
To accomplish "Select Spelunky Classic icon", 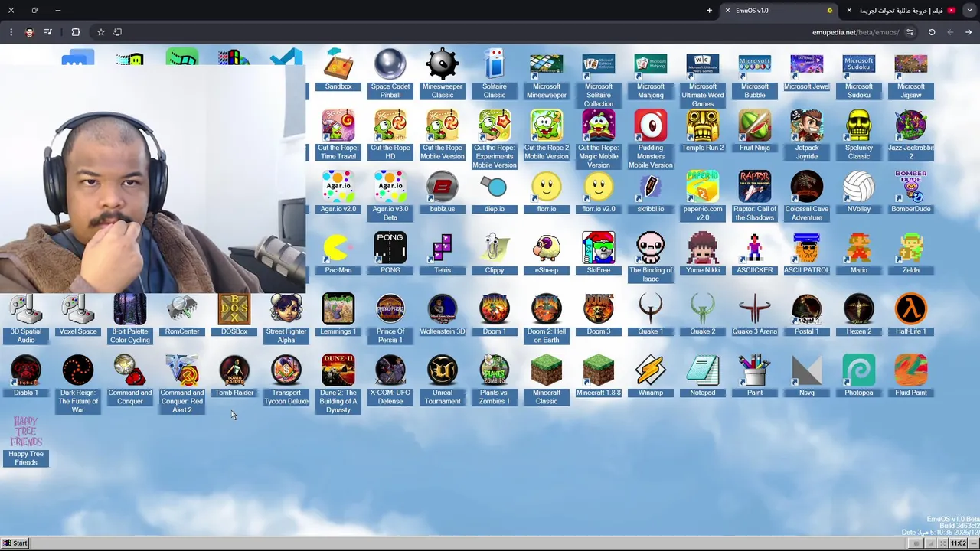I will 859,135.
